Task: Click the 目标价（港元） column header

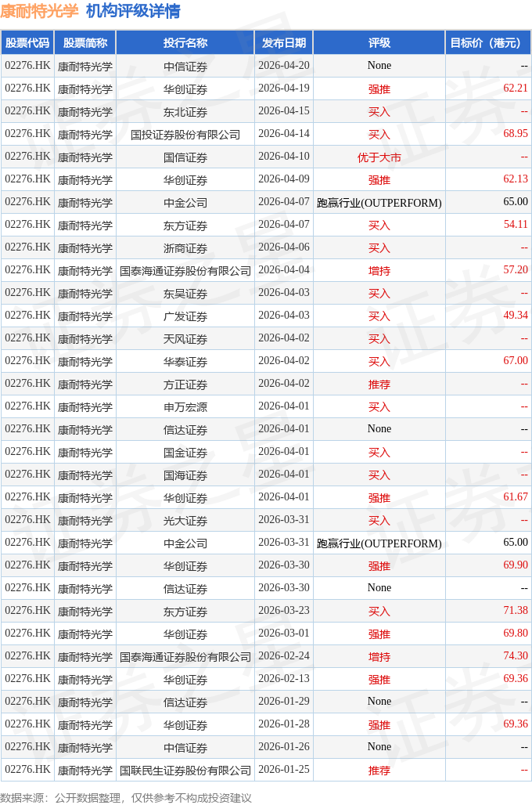Action: pos(488,42)
